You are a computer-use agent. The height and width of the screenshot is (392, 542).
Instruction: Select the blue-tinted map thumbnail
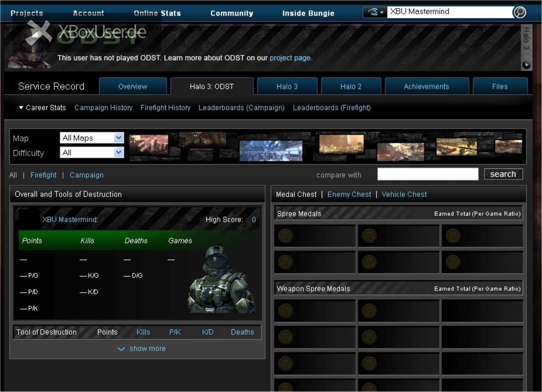pyautogui.click(x=271, y=151)
